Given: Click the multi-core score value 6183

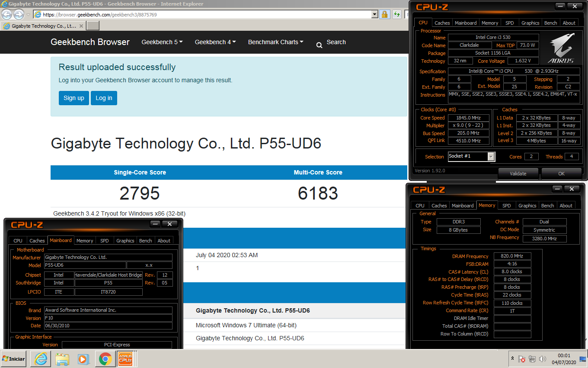Looking at the screenshot, I should pos(318,193).
